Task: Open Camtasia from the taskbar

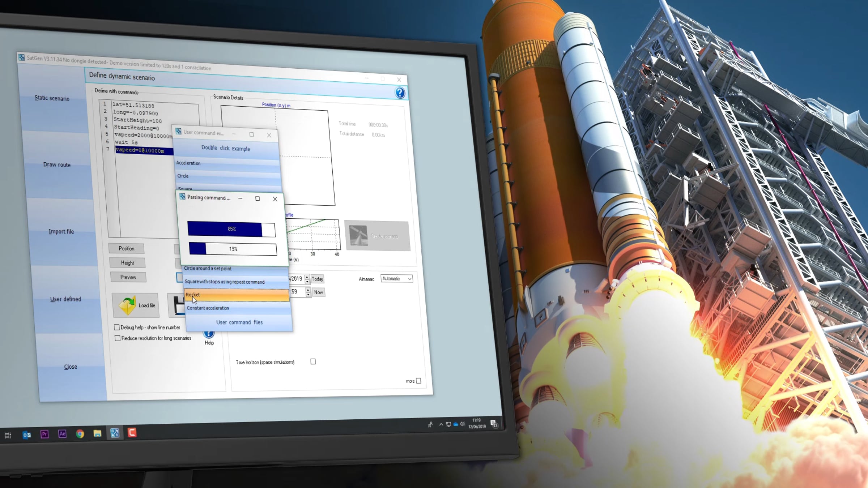Action: click(132, 432)
